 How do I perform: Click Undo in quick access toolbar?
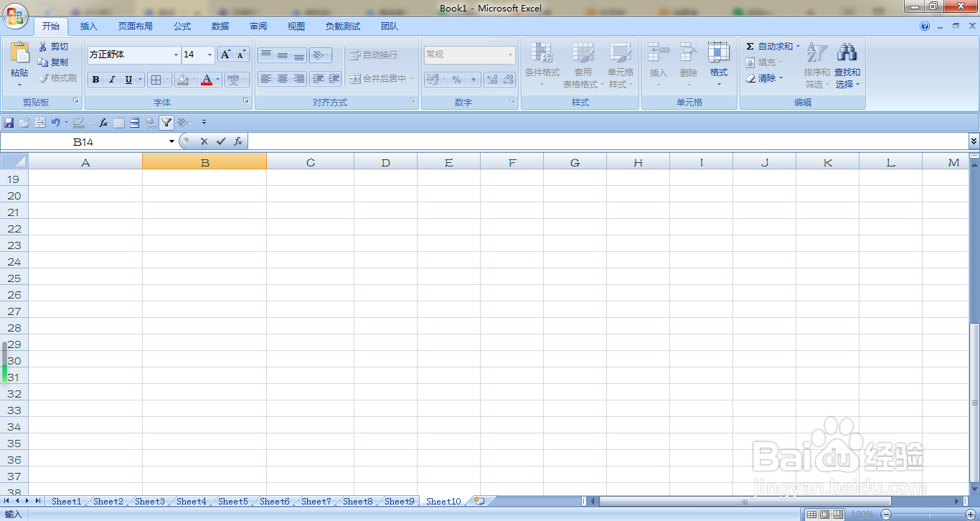point(55,123)
